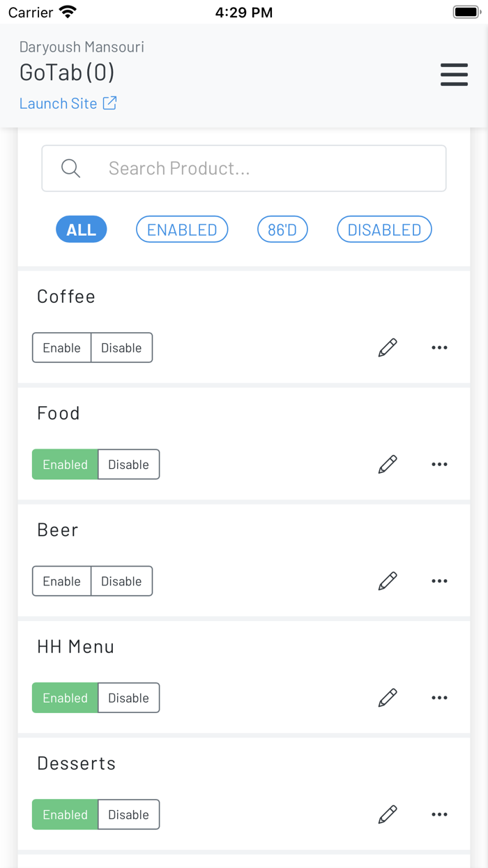
Task: Click the Disable button for Desserts
Action: [128, 814]
